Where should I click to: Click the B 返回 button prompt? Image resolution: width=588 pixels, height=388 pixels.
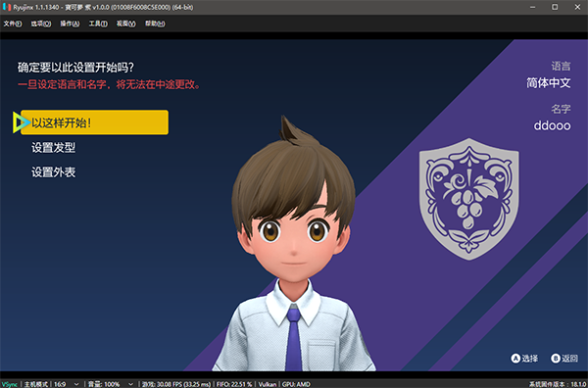coord(564,359)
